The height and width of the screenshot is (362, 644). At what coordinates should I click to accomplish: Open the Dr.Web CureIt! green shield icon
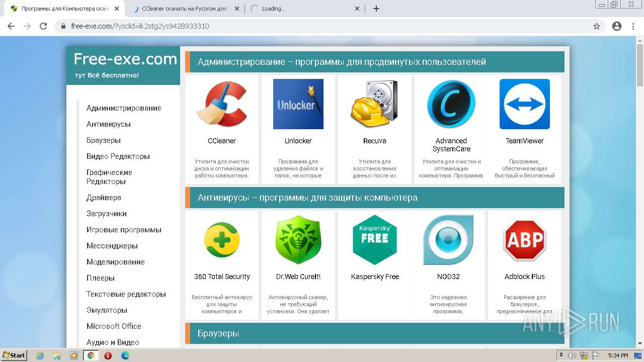click(x=298, y=240)
